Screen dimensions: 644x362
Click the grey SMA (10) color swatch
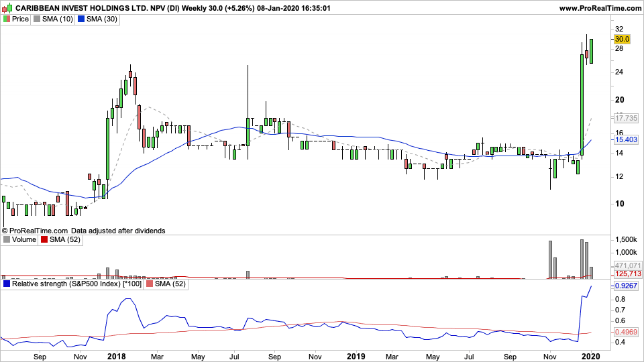(x=37, y=19)
